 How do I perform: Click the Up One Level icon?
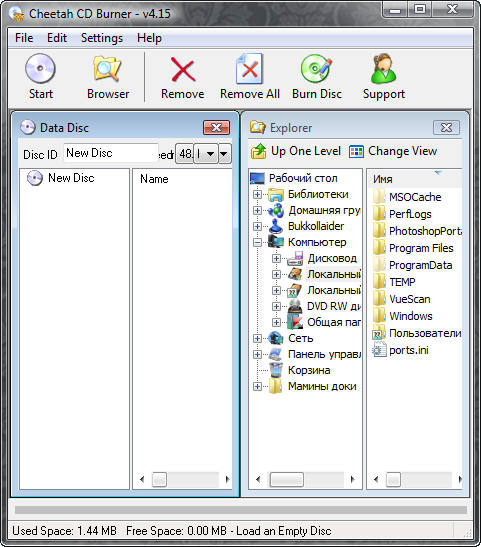[258, 151]
